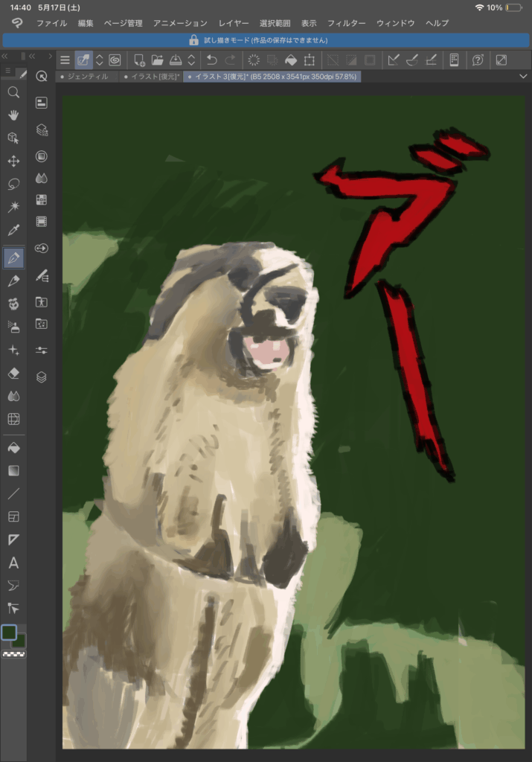532x762 pixels.
Task: Select the Hand move-view tool
Action: pos(13,115)
